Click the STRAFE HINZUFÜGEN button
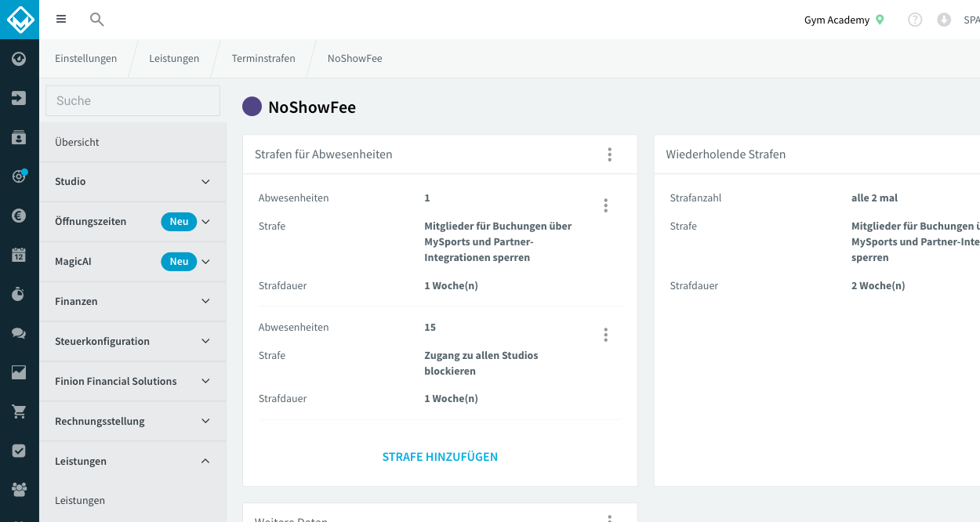980x522 pixels. [x=440, y=457]
